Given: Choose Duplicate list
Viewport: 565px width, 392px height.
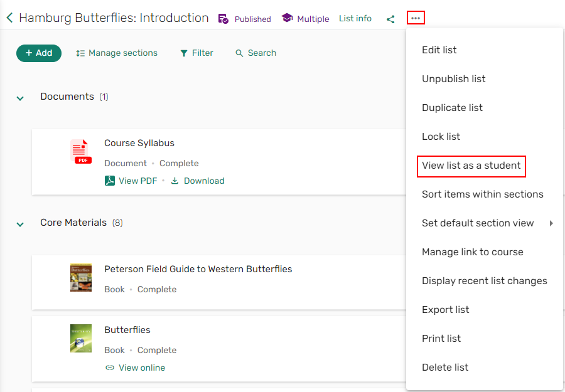Looking at the screenshot, I should (x=452, y=108).
